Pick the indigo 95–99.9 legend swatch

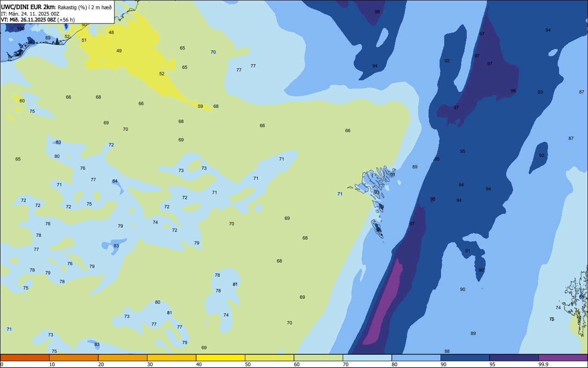(x=514, y=357)
